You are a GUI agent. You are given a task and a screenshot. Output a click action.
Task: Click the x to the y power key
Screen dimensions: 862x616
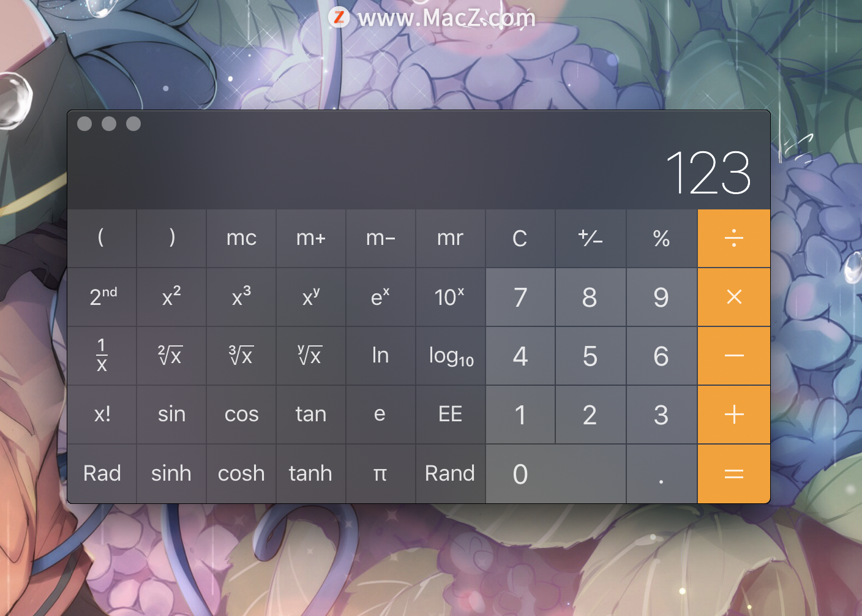(x=311, y=297)
